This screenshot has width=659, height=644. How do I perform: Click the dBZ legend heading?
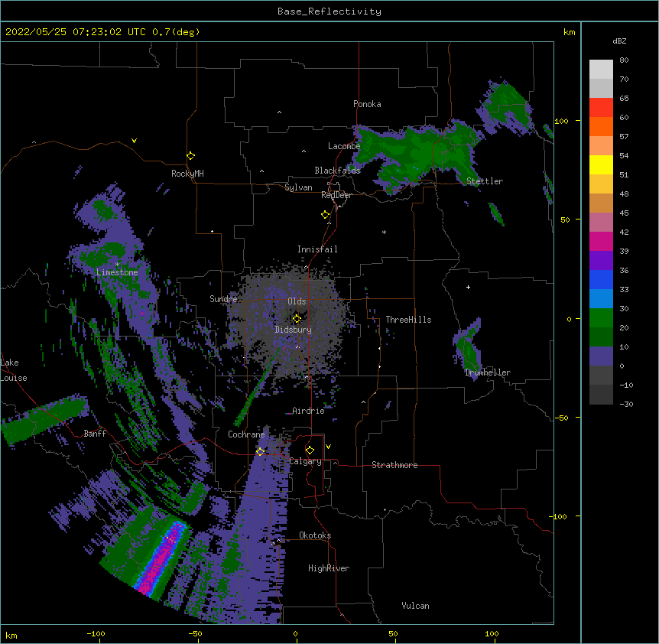click(x=619, y=41)
